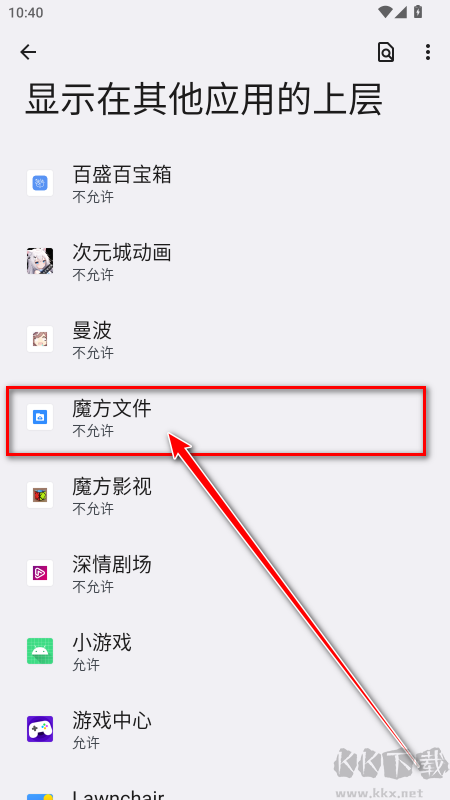This screenshot has height=800, width=450.
Task: Tap the 深情剧场 play icon
Action: pyautogui.click(x=40, y=573)
